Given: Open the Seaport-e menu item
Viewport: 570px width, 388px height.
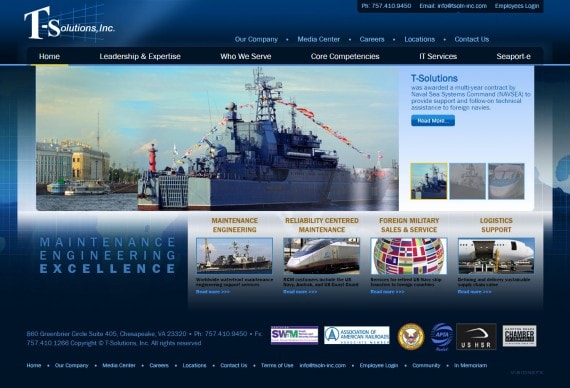Looking at the screenshot, I should 514,56.
